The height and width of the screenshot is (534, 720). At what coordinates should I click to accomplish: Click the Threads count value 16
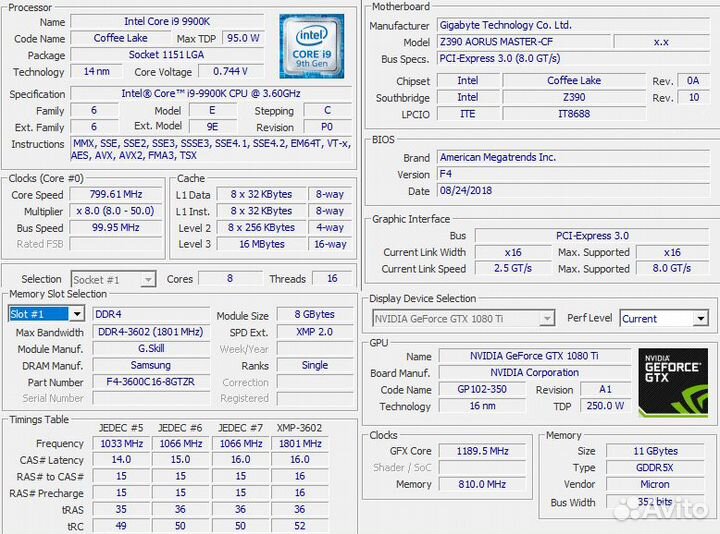[332, 278]
